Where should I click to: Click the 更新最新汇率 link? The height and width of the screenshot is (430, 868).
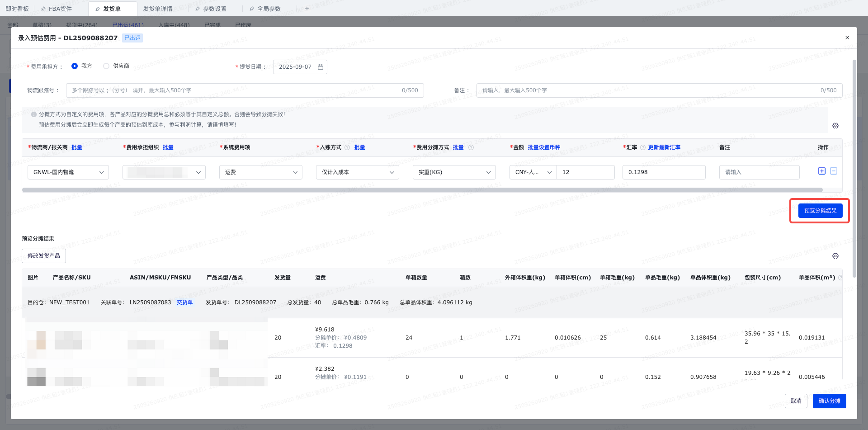pyautogui.click(x=664, y=147)
